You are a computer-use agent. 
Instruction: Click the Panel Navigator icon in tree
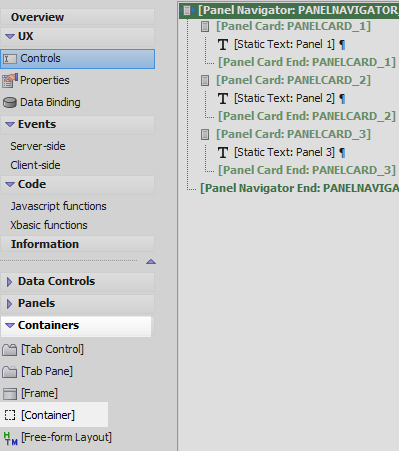point(188,11)
